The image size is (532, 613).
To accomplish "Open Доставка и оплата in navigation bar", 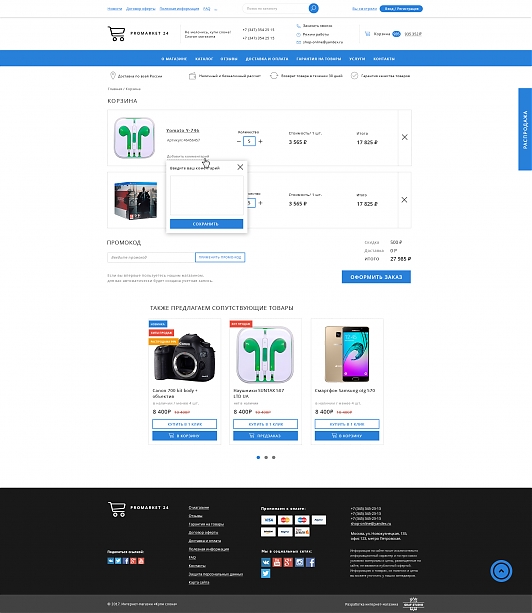I will (x=267, y=59).
